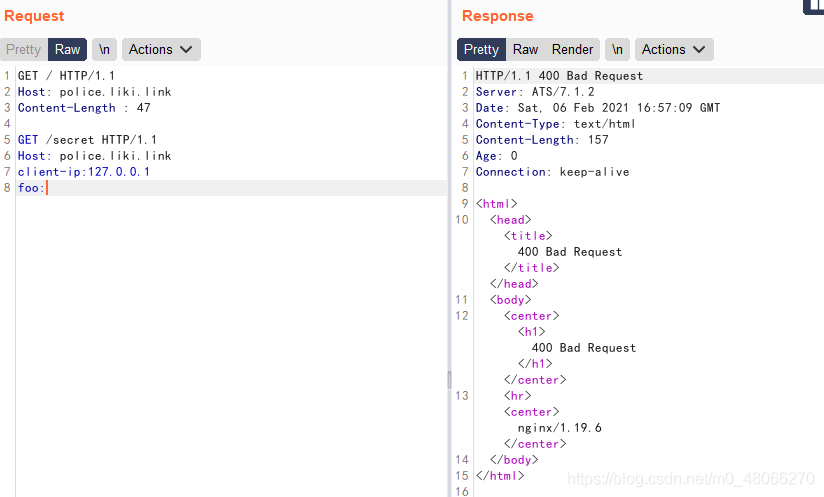Image resolution: width=824 pixels, height=497 pixels.
Task: Place cursor on the 'foo:' line in request editor
Action: point(231,188)
